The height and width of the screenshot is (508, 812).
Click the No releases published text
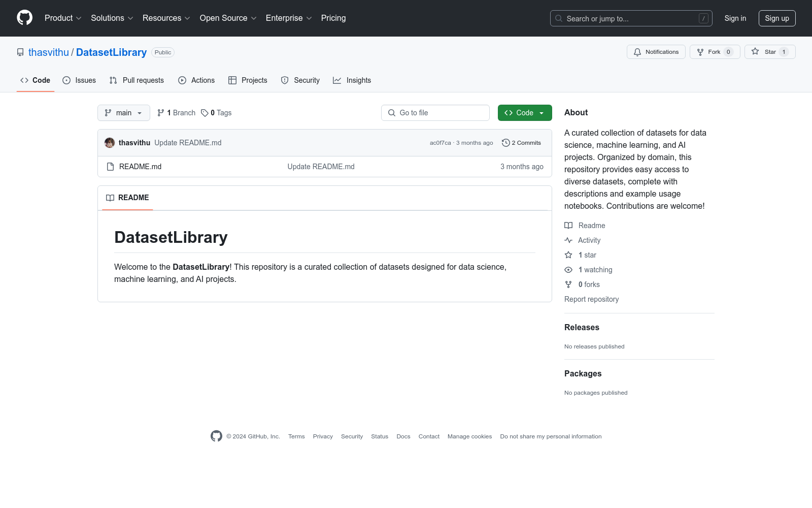tap(594, 346)
